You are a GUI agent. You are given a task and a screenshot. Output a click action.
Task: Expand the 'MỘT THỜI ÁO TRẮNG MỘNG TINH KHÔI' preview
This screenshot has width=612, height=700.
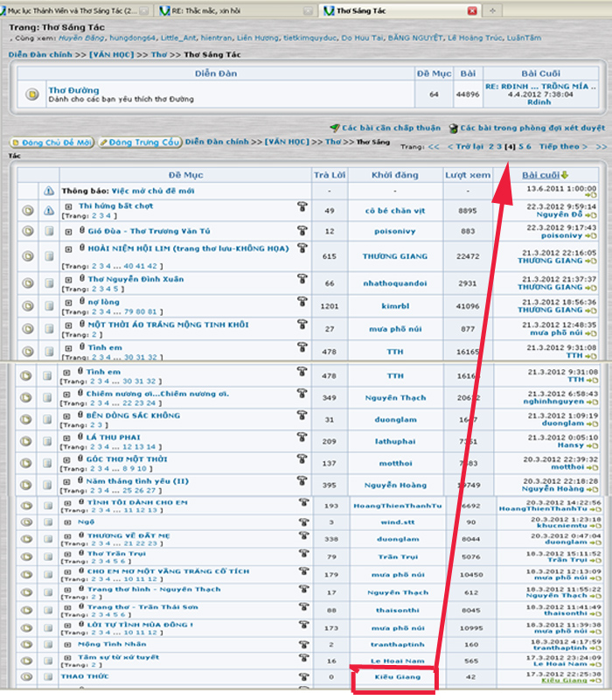click(68, 325)
